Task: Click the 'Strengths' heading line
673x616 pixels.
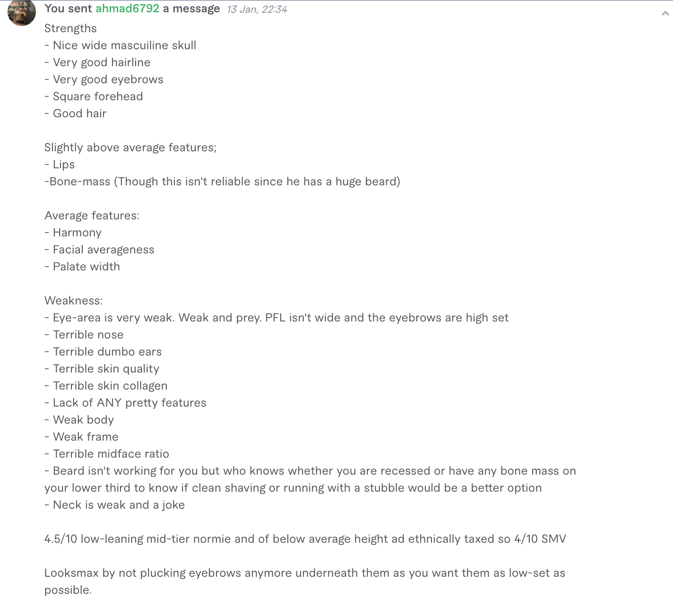Action: tap(70, 28)
